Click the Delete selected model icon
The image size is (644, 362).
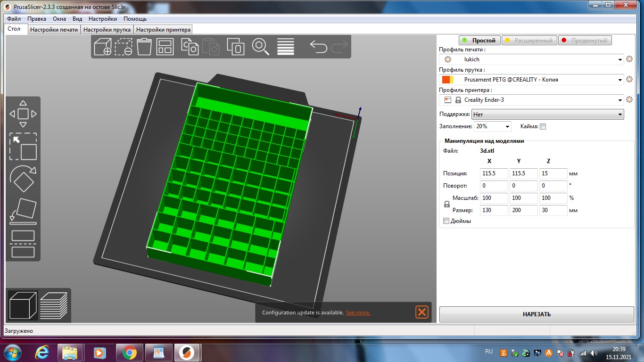pyautogui.click(x=124, y=47)
